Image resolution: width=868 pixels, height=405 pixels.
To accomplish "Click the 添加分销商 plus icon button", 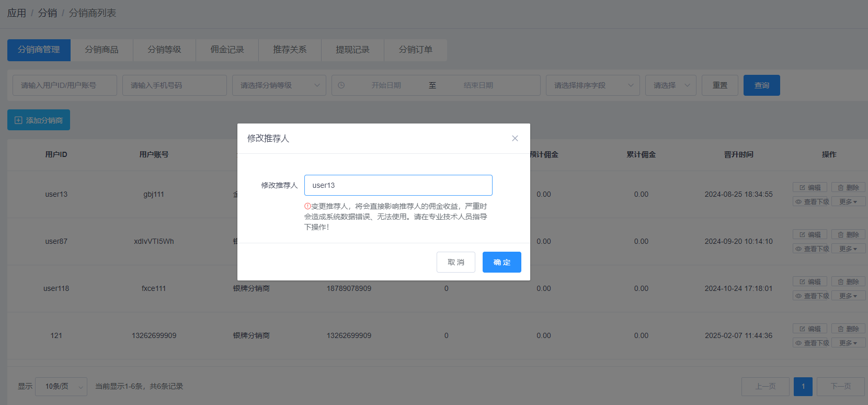I will pyautogui.click(x=19, y=120).
